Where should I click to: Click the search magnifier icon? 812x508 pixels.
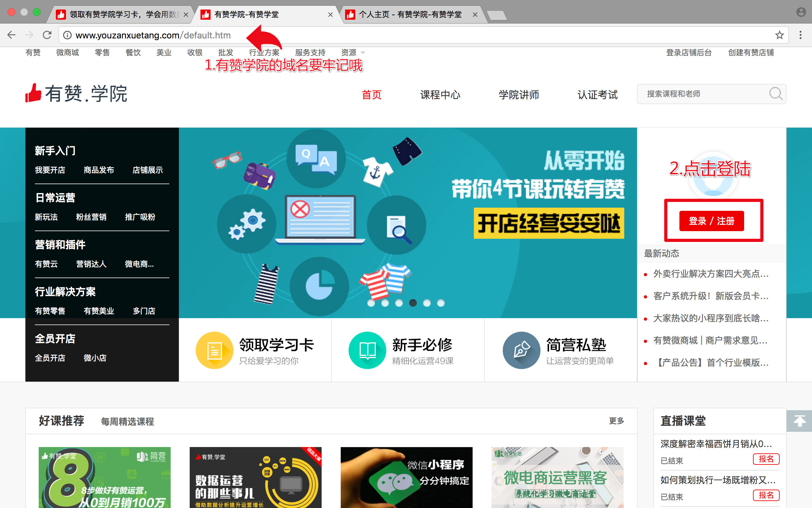click(776, 94)
